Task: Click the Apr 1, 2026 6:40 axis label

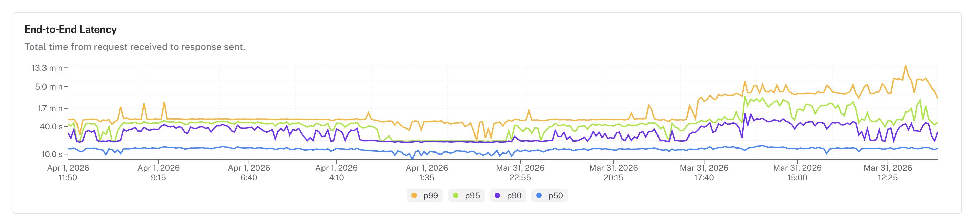Action: coord(249,173)
